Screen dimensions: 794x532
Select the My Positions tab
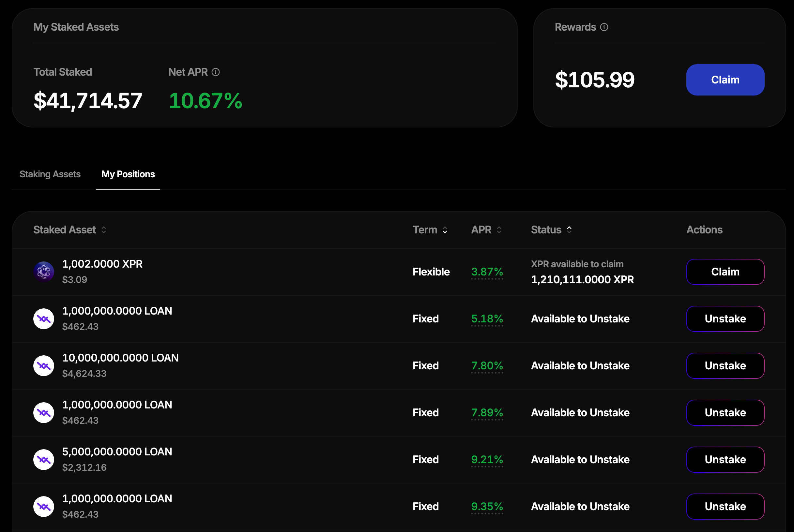click(x=128, y=174)
